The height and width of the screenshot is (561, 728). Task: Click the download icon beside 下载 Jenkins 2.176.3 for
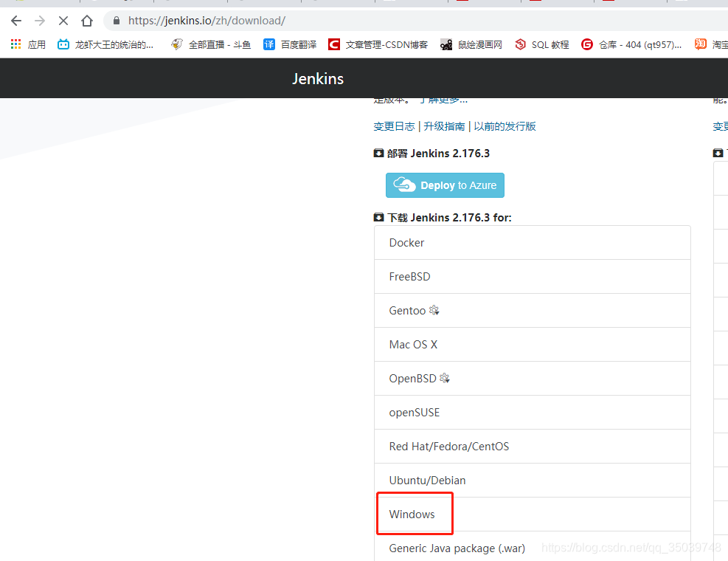coord(379,217)
